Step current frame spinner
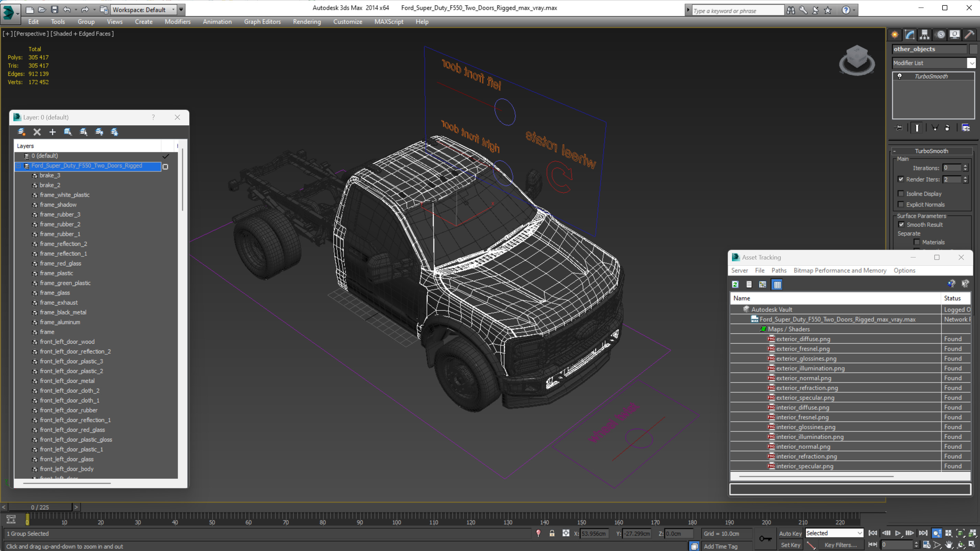This screenshot has height=551, width=980. point(916,545)
